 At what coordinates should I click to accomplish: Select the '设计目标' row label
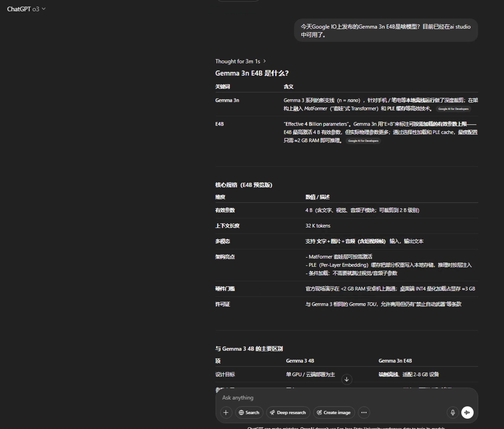(225, 375)
